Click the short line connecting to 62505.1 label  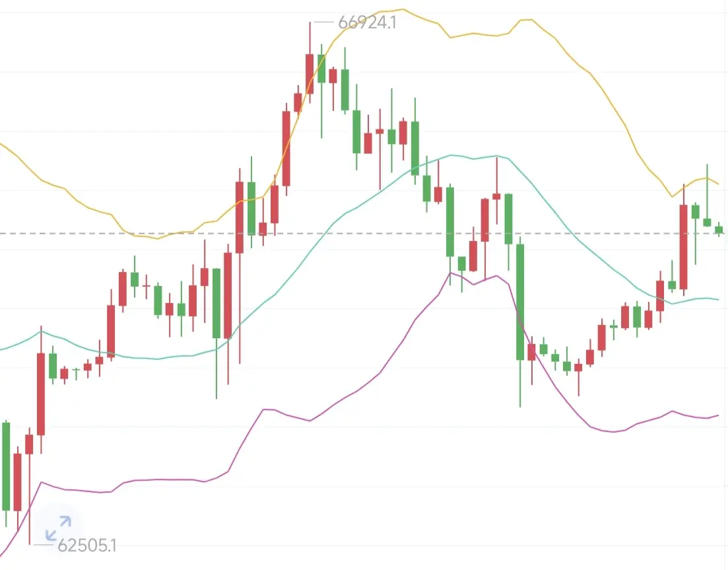pos(43,545)
